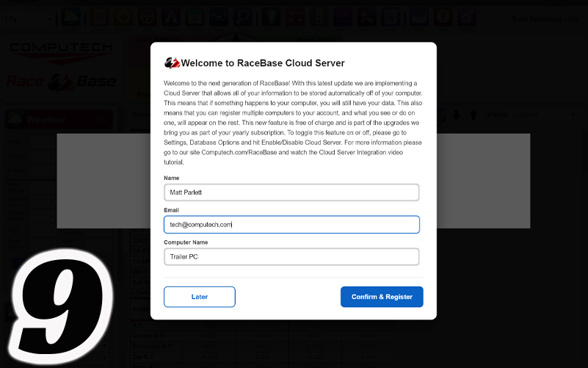Open the wrench tools toolbar icon

(x=366, y=18)
